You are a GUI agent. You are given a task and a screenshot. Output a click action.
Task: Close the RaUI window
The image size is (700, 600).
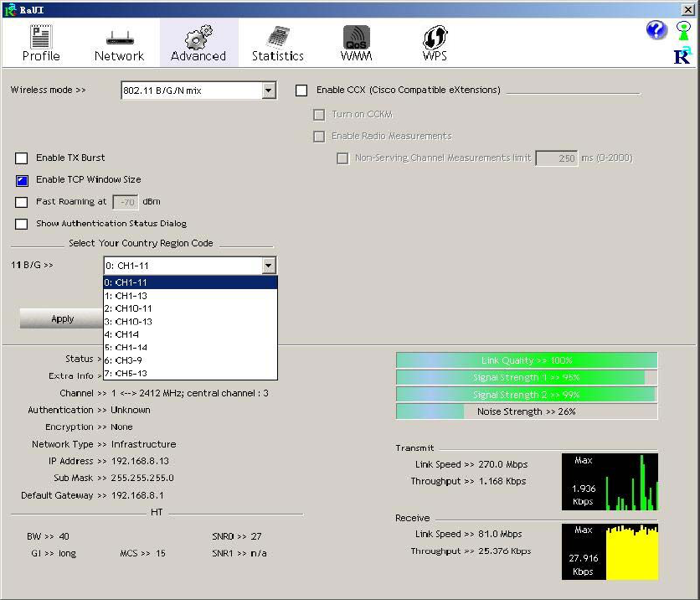pos(688,9)
